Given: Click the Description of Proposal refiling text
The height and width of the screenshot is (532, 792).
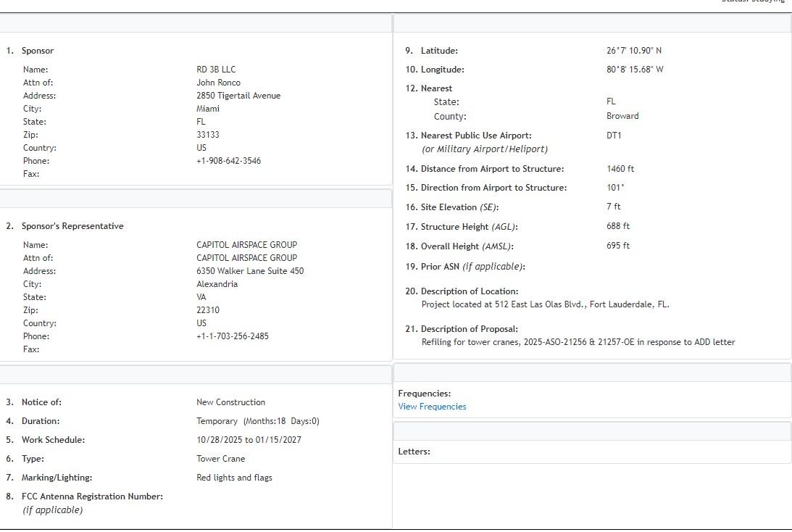Looking at the screenshot, I should click(578, 342).
